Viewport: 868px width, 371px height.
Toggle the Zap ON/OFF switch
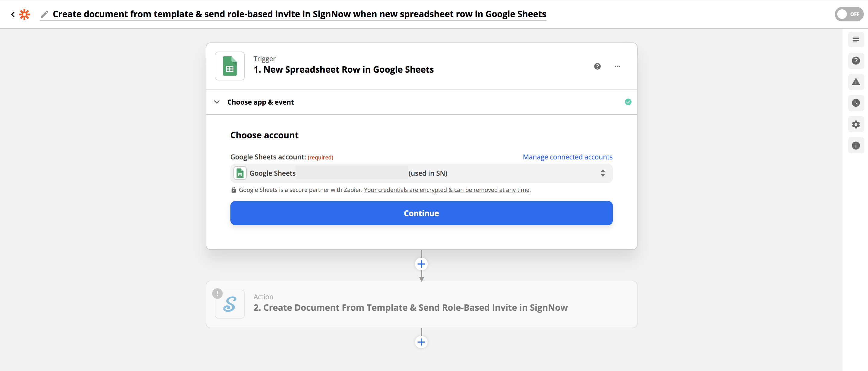click(x=848, y=14)
